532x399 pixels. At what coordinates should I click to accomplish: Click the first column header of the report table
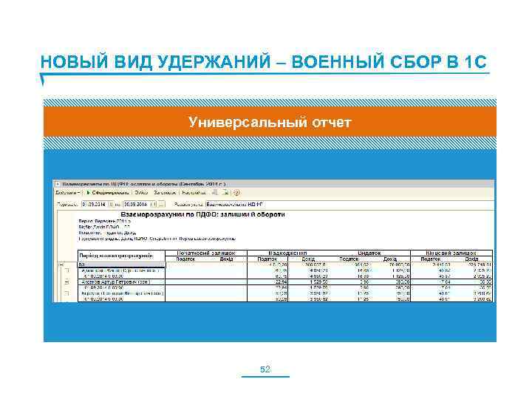121,256
